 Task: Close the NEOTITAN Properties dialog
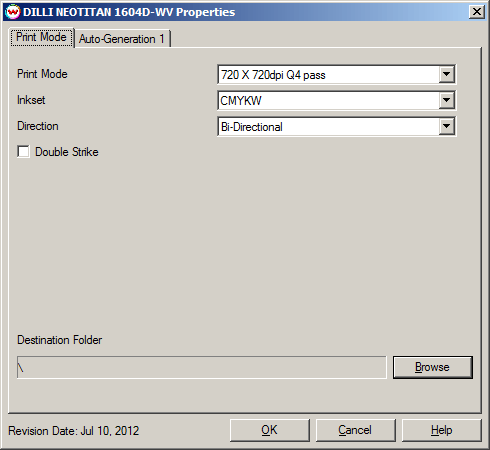pos(477,12)
